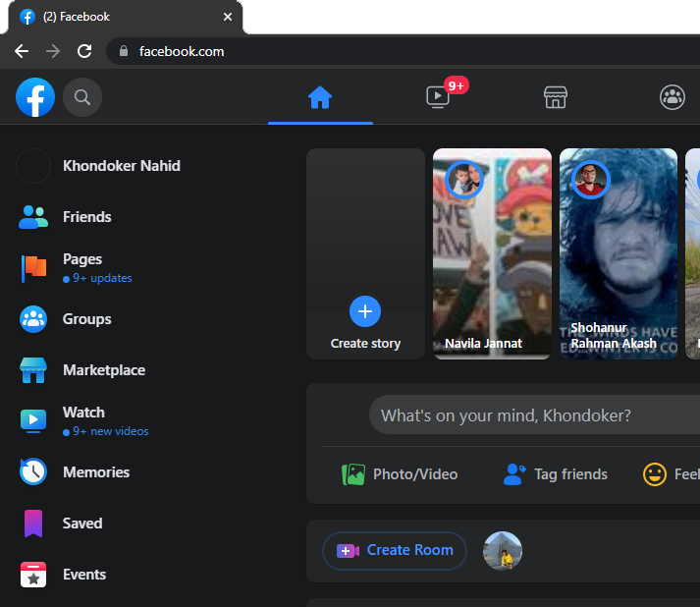Viewport: 700px width, 607px height.
Task: Click the Tag friends person icon
Action: pyautogui.click(x=514, y=474)
